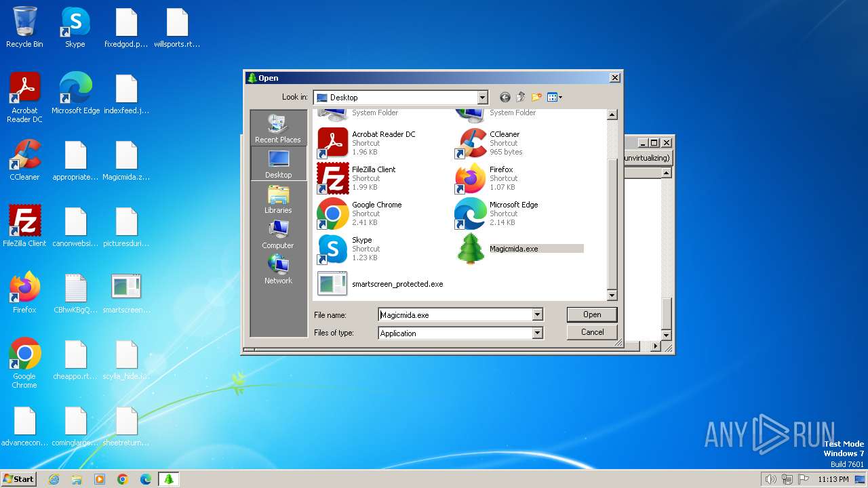Maximize the background Magicmida window
The width and height of the screenshot is (868, 488).
point(654,142)
